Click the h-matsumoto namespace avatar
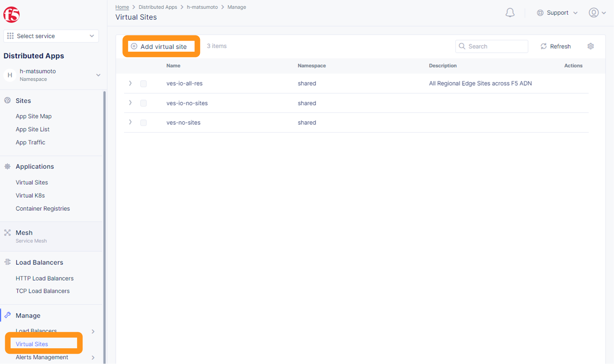 pyautogui.click(x=10, y=75)
